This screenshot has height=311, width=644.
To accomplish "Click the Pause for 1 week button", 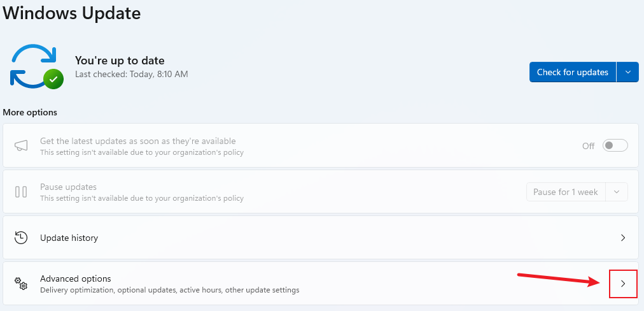I will (565, 192).
